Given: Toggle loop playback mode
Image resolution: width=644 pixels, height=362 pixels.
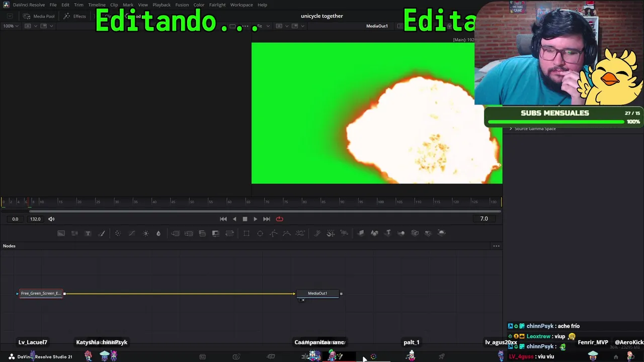Looking at the screenshot, I should point(280,219).
